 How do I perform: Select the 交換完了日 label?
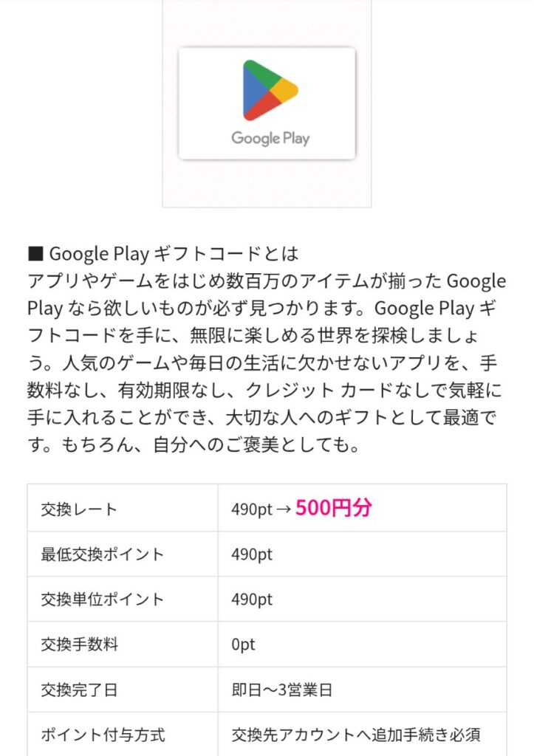[79, 690]
